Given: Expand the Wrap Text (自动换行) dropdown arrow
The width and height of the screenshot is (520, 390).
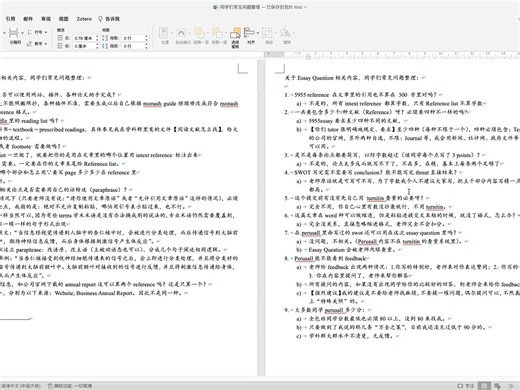Looking at the screenshot, I should pos(190,33).
